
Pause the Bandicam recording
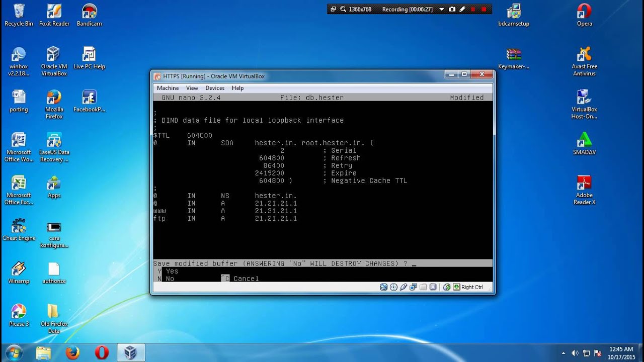pyautogui.click(x=473, y=9)
